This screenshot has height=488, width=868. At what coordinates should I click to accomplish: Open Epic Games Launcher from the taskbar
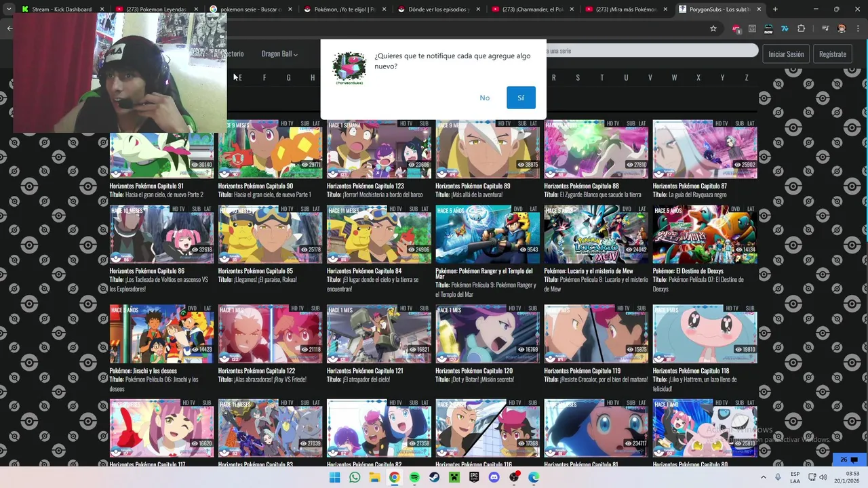pyautogui.click(x=474, y=477)
